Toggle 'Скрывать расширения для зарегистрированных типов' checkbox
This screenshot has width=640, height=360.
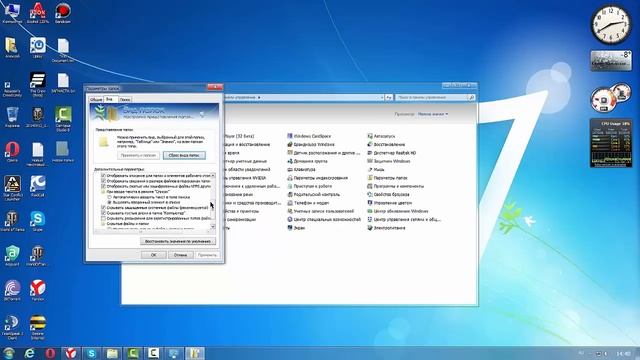103,218
